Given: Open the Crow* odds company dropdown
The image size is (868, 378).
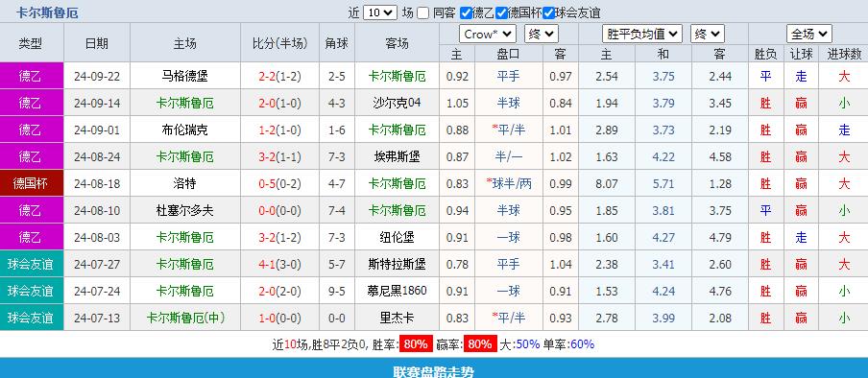Looking at the screenshot, I should [x=488, y=35].
